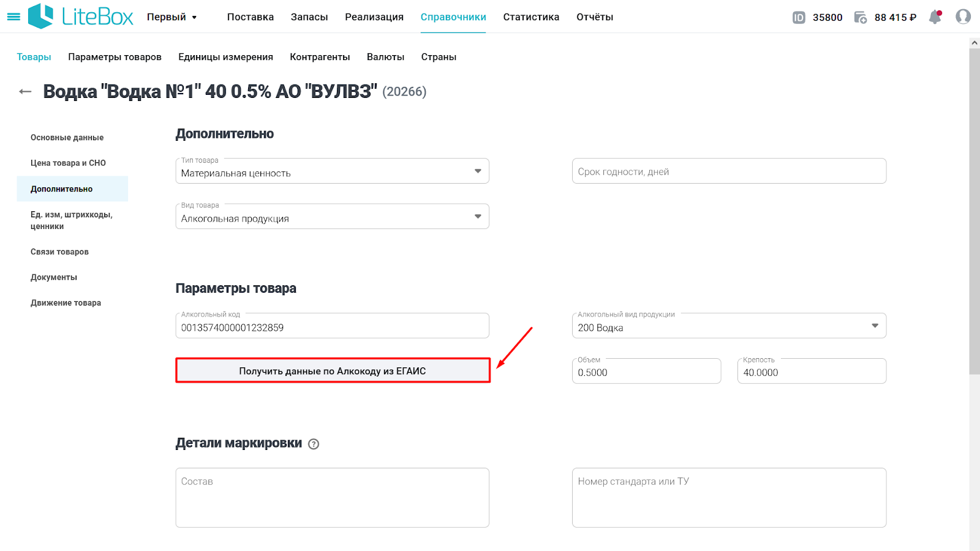This screenshot has width=980, height=551.
Task: Open the Реализация menu
Action: [374, 17]
